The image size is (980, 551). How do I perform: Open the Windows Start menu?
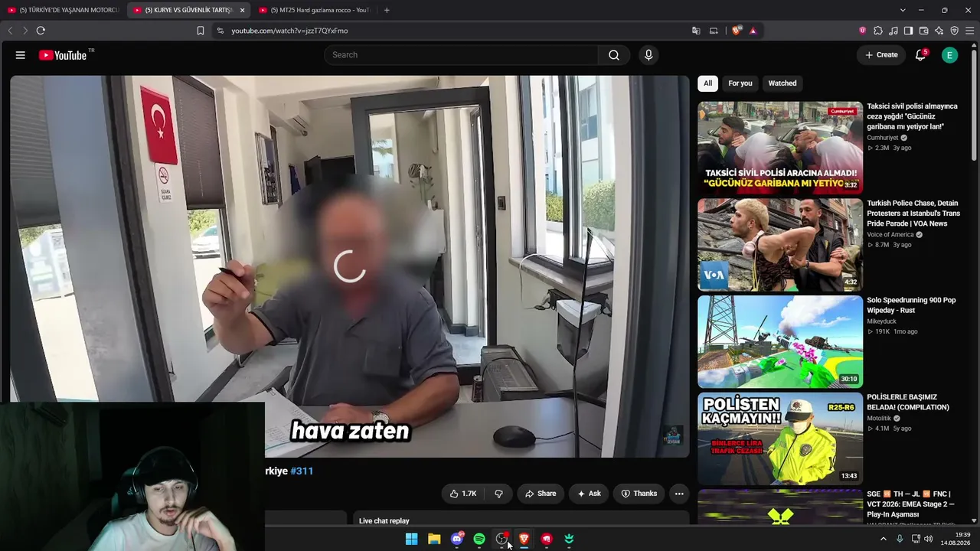(x=411, y=539)
